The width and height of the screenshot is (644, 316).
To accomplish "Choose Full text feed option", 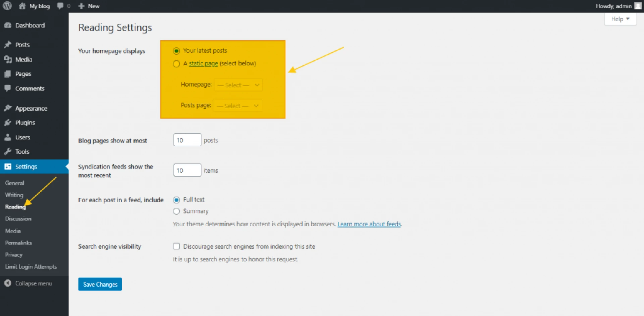I will (x=176, y=200).
